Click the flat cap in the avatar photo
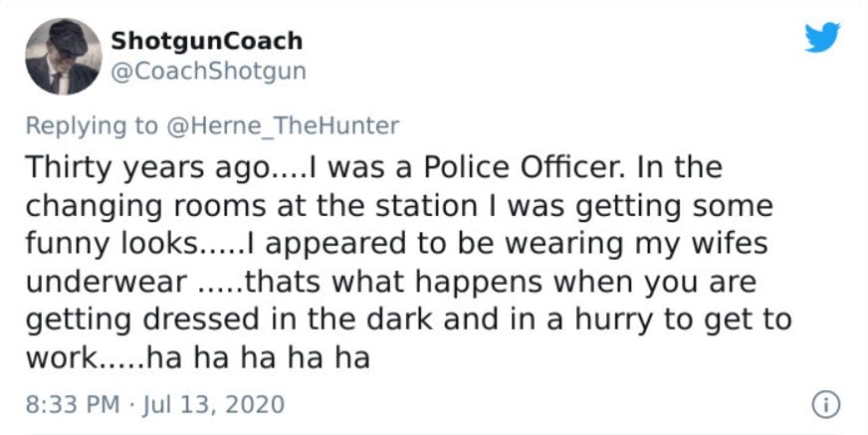 click(68, 38)
